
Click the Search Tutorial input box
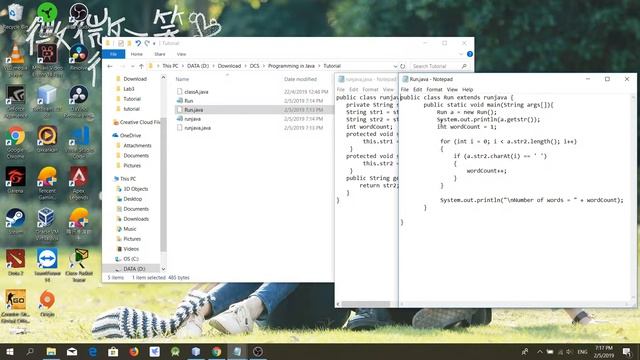(439, 66)
